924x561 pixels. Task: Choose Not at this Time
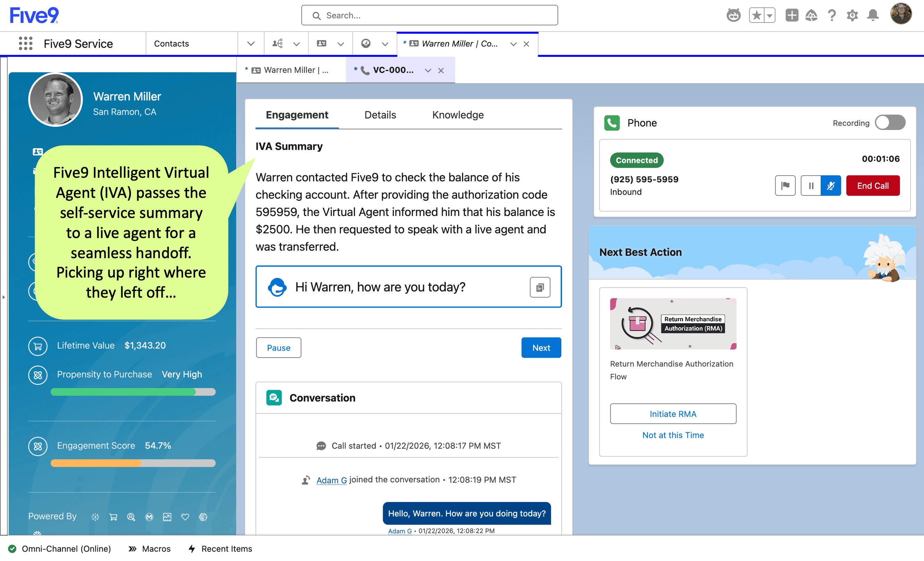(x=673, y=435)
